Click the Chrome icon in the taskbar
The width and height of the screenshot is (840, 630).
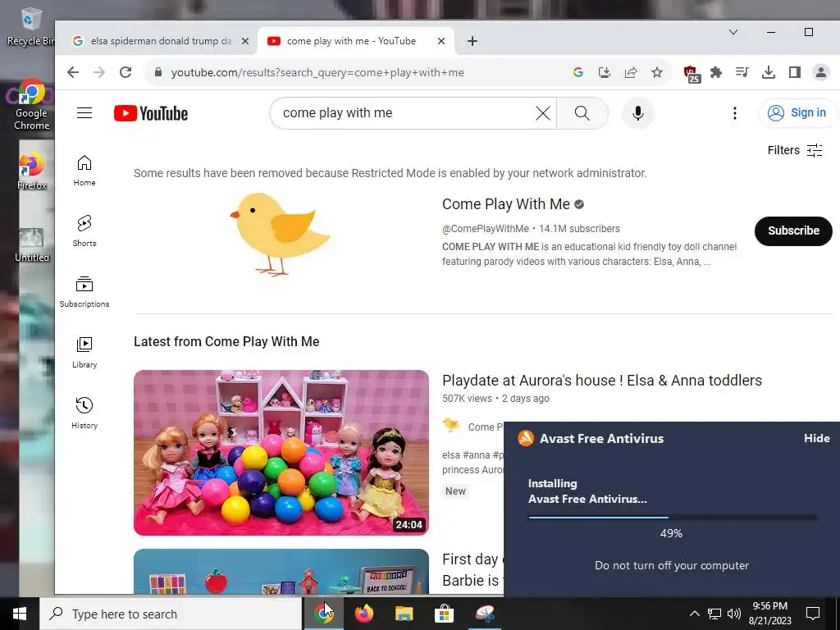click(x=323, y=614)
